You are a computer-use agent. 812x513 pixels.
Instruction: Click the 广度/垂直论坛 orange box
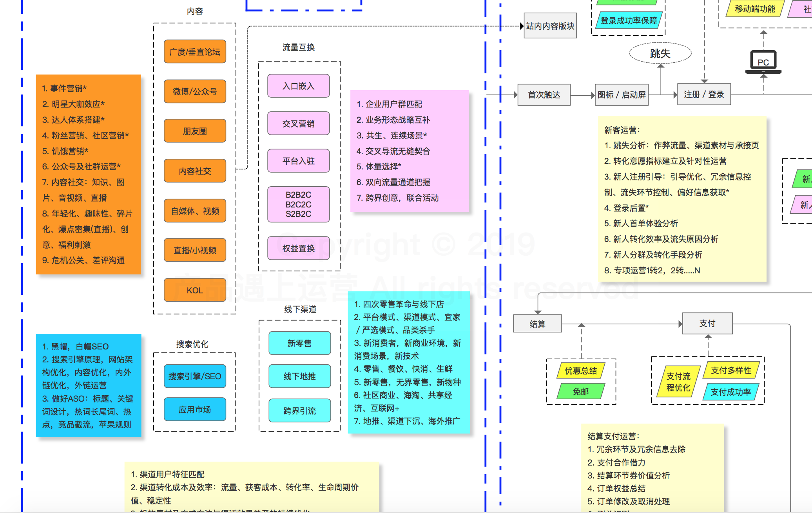[195, 52]
